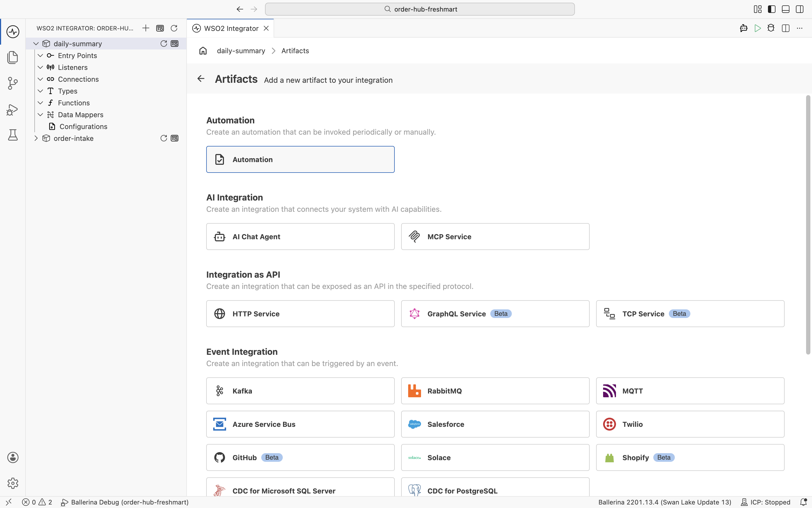Open the errors and warnings status item

(x=37, y=502)
